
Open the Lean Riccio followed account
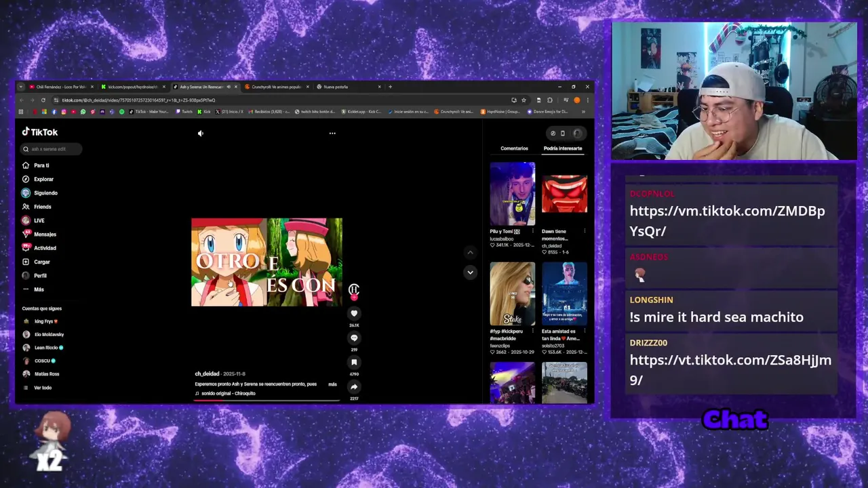click(x=43, y=348)
